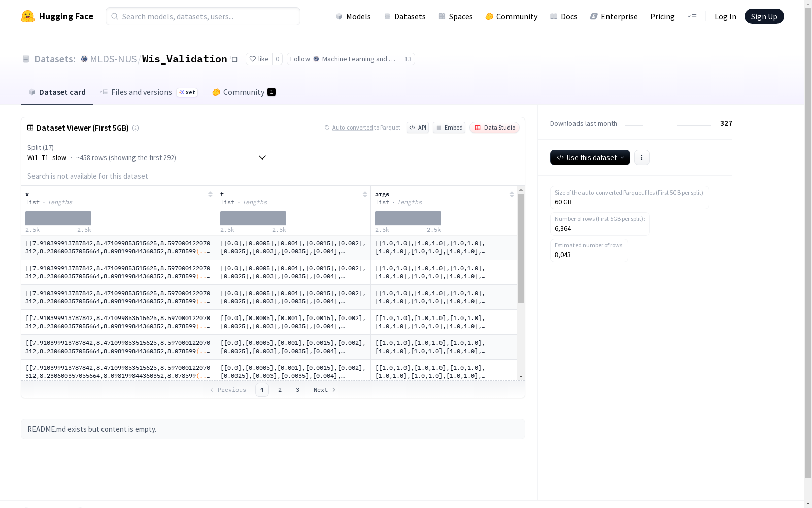Open the additional navigation menu icon
812x508 pixels.
[692, 16]
